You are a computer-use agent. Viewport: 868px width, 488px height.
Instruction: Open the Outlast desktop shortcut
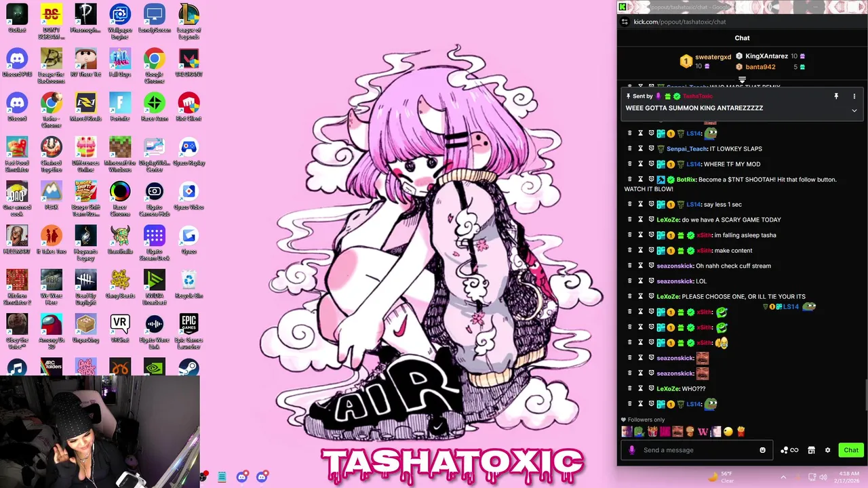pos(17,18)
